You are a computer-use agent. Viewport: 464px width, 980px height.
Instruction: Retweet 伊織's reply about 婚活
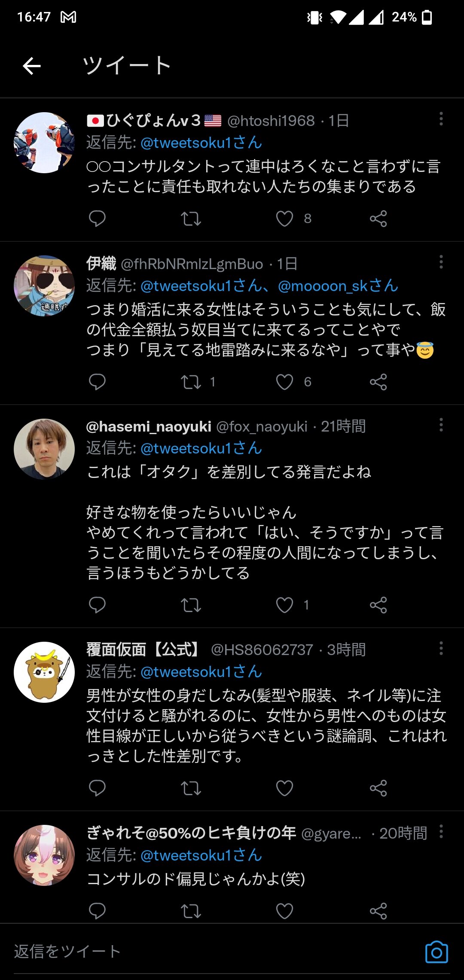coord(191,382)
